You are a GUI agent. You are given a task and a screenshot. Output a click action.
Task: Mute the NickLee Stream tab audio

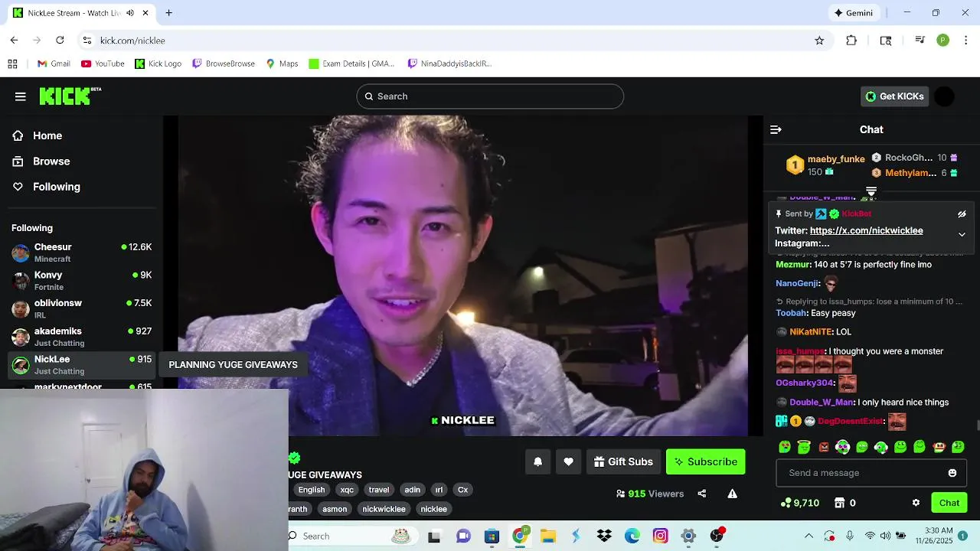[130, 13]
